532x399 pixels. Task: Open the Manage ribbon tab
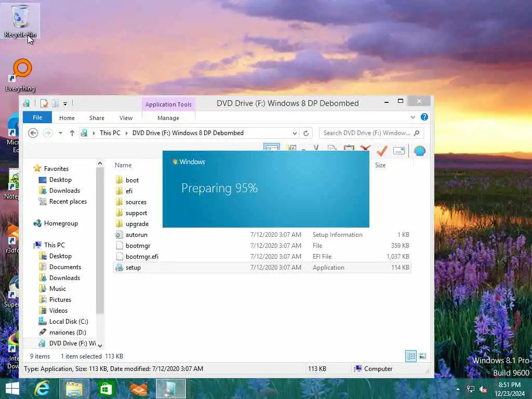[x=168, y=118]
